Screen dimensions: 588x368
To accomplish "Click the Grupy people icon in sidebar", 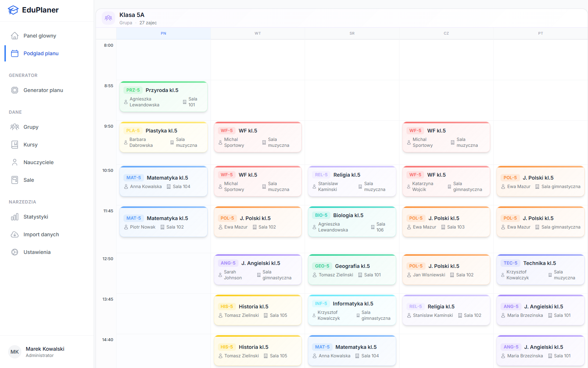I will pos(15,127).
